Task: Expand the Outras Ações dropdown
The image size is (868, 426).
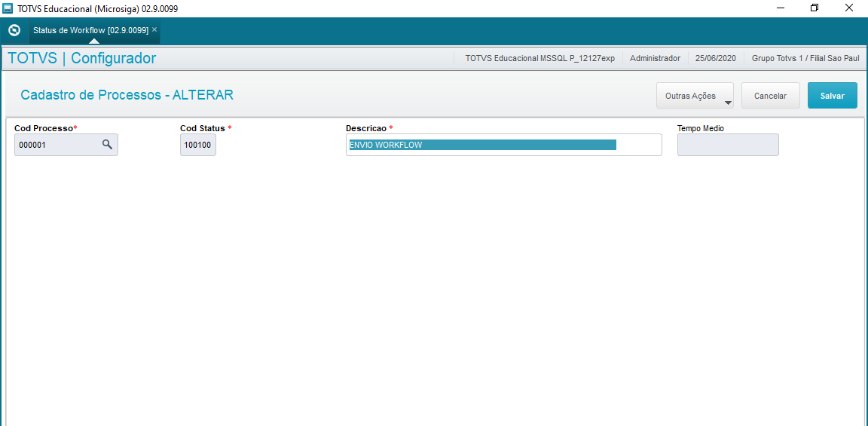Action: pos(695,95)
